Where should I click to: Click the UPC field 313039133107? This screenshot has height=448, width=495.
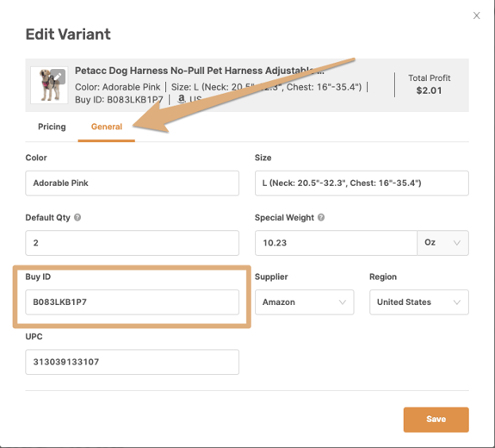(x=132, y=362)
